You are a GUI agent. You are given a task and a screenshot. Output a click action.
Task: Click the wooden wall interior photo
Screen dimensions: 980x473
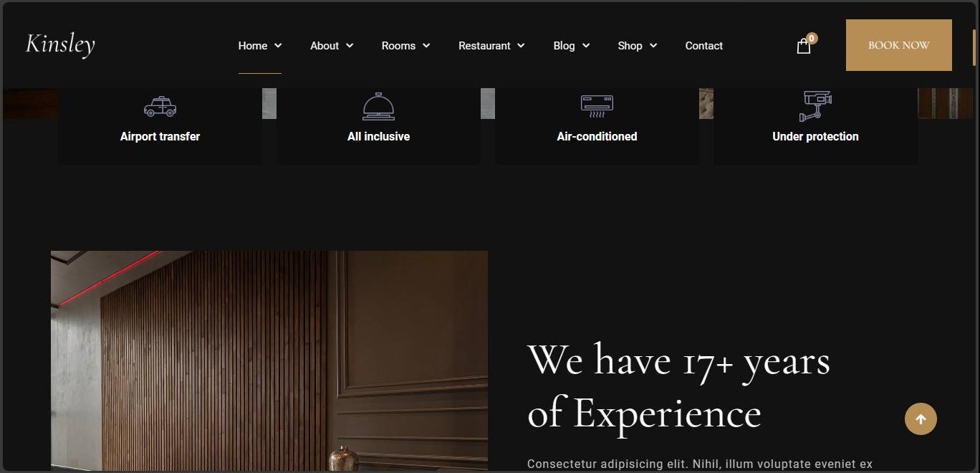269,360
